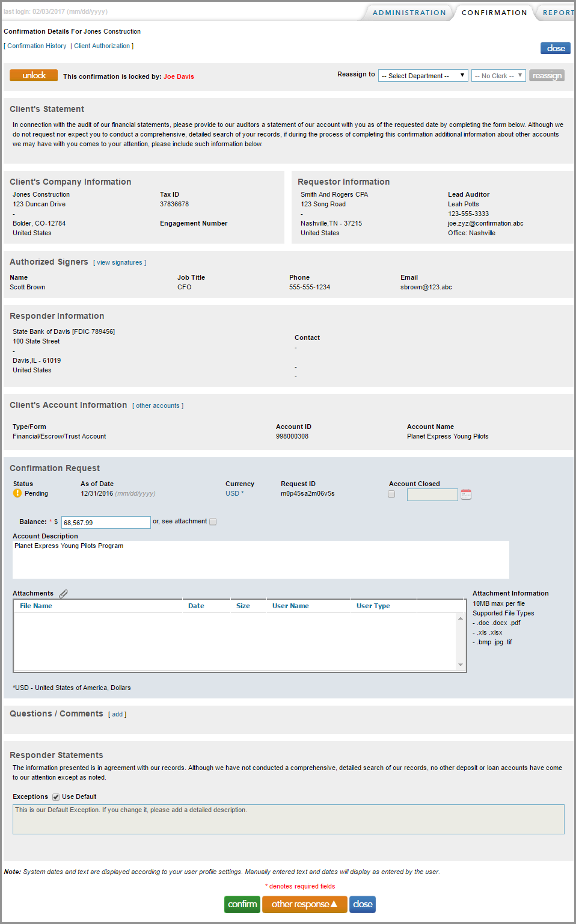Check the "or, see attachment" checkbox
This screenshot has width=576, height=924.
(x=213, y=521)
